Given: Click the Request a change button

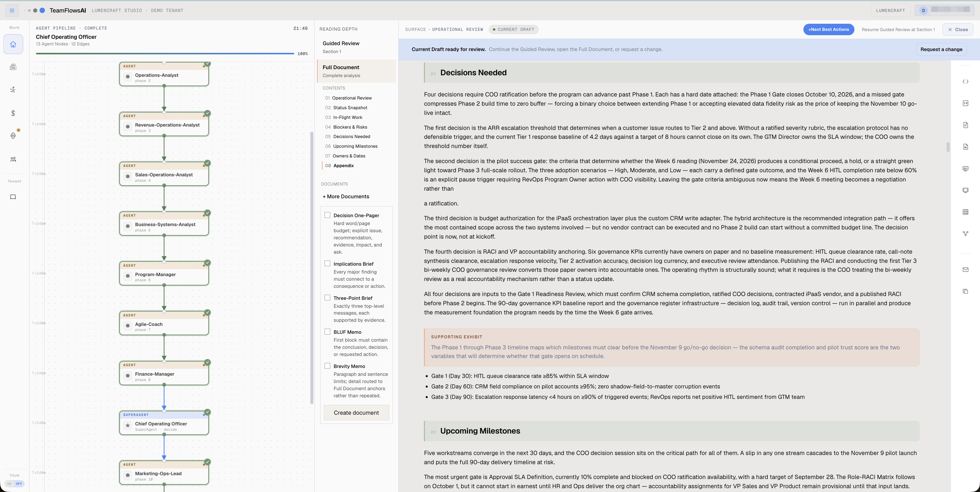Looking at the screenshot, I should click(941, 49).
